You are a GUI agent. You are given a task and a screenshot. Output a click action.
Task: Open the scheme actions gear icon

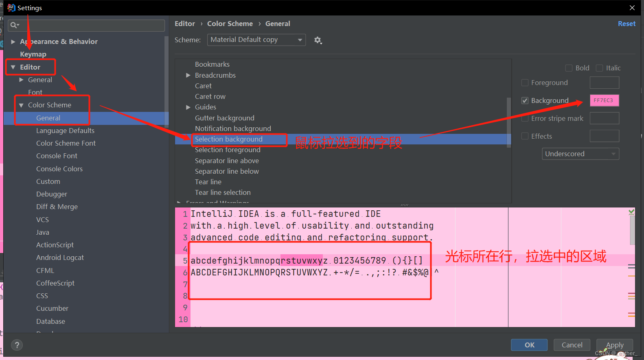coord(318,40)
